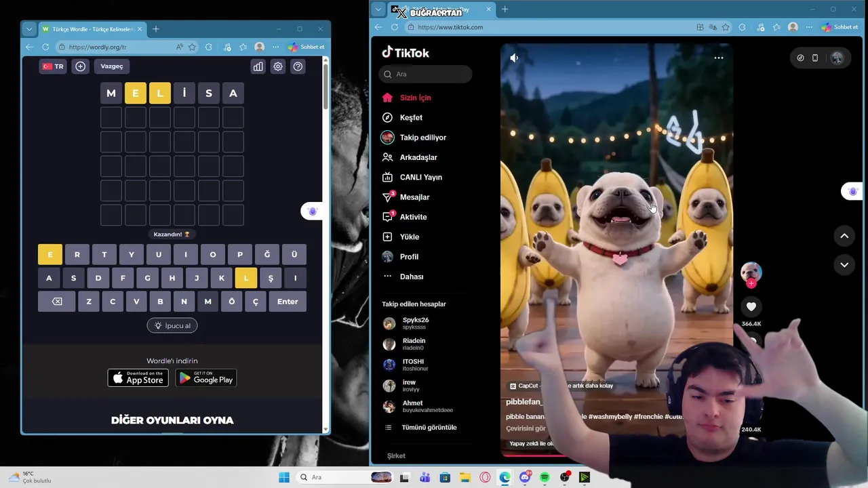Viewport: 868px width, 488px height.
Task: Open Wordle help question mark icon
Action: point(298,66)
